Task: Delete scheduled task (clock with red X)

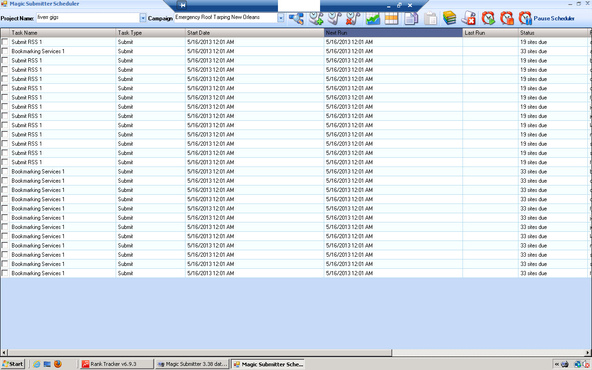Action: coord(353,18)
